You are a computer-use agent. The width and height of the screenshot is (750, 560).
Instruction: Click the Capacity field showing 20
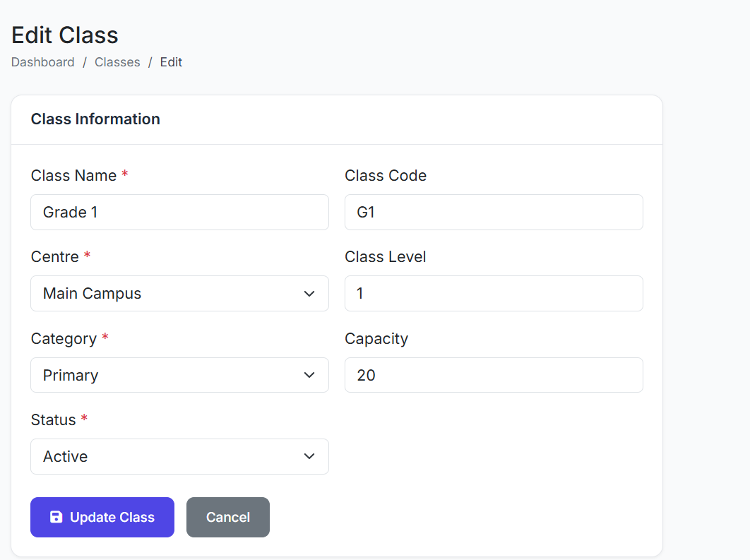493,375
